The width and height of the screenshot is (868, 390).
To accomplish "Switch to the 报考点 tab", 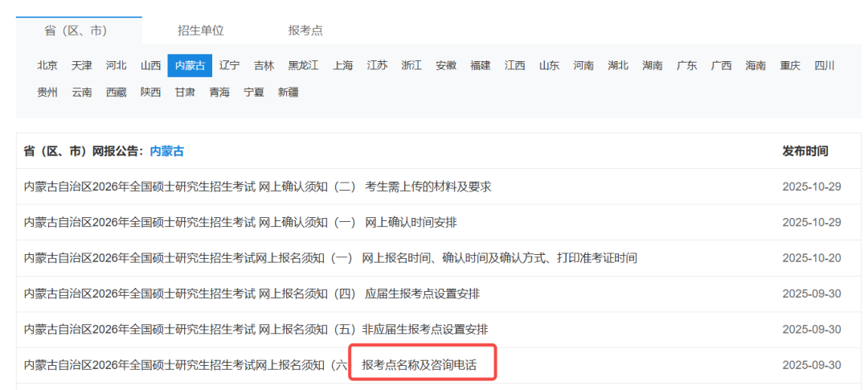I will (x=305, y=31).
